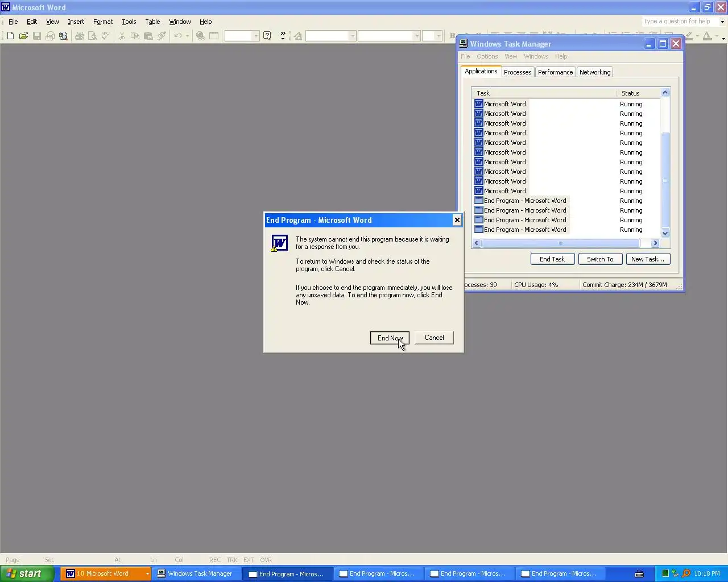This screenshot has width=728, height=582.
Task: Show more Standard toolbar options chevron
Action: [283, 36]
